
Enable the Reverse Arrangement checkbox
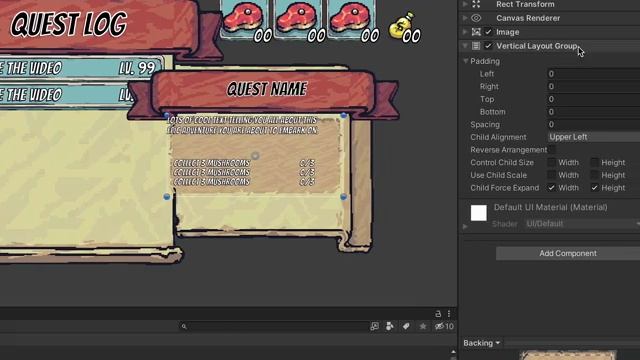(x=551, y=150)
